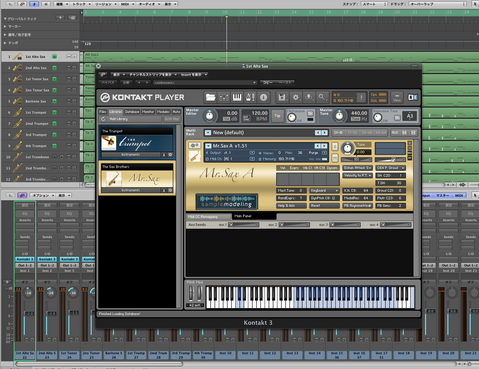The image size is (479, 369).
Task: Toggle the Kontakt on-screen keyboard icon
Action: click(x=237, y=97)
